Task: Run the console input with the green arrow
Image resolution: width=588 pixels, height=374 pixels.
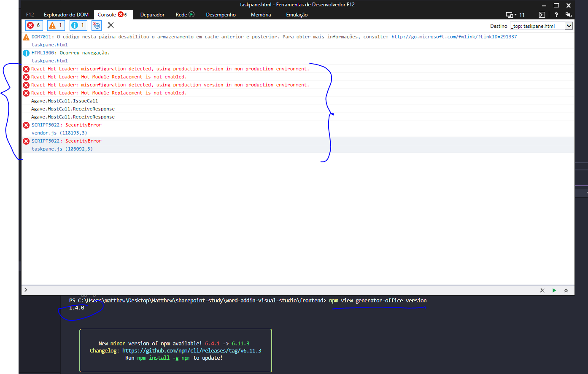Action: [x=554, y=290]
